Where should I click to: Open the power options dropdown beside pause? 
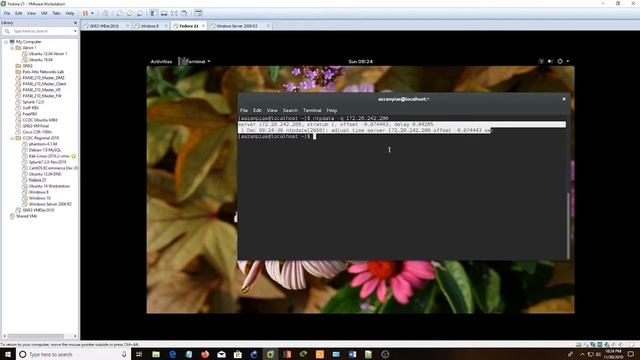(92, 13)
